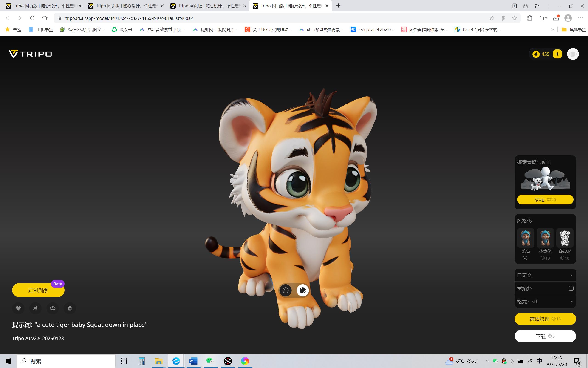Select the 乐高 style thumbnail
The width and height of the screenshot is (588, 368).
coord(525,238)
